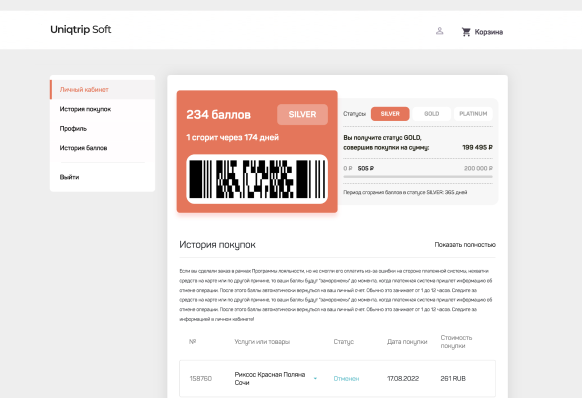Click order number 158760
Viewport: 582px width, 398px height.
(201, 379)
